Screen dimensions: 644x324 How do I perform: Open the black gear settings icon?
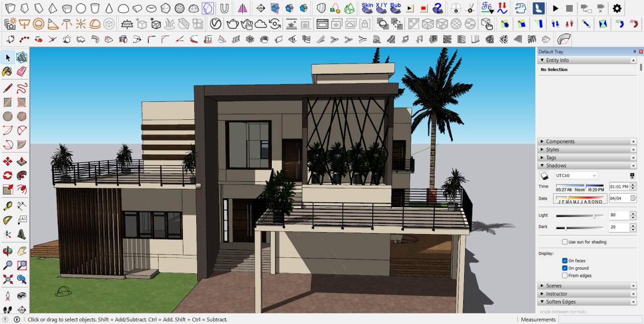point(617,8)
